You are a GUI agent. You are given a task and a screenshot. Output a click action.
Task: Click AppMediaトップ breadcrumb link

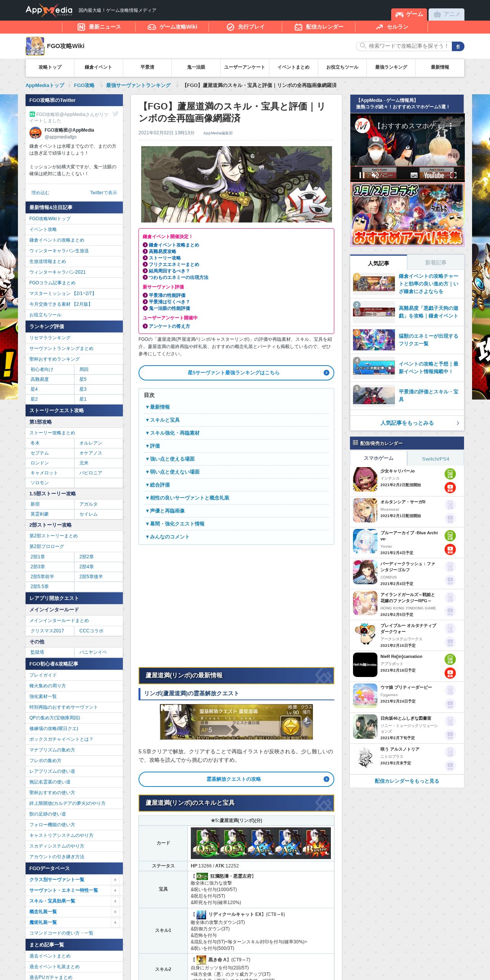pyautogui.click(x=45, y=85)
